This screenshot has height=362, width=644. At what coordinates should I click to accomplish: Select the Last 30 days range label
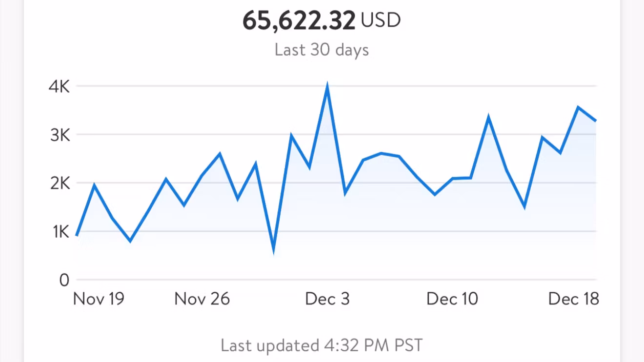[322, 50]
